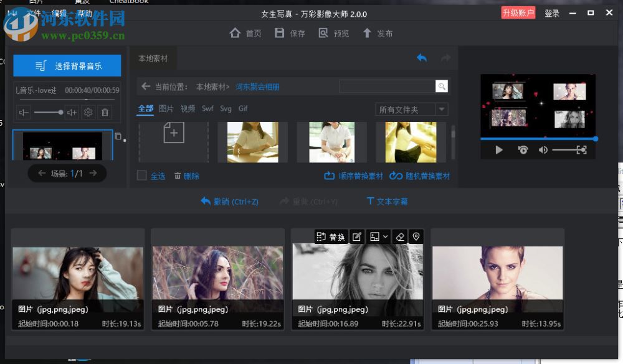Click the 替换 (replace) icon on selected photo
This screenshot has width=623, height=364.
pos(331,236)
